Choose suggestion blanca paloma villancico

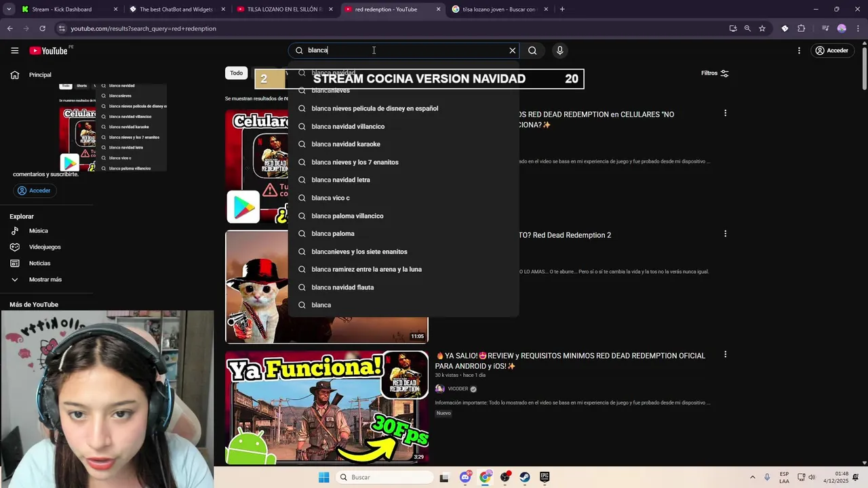point(403,216)
